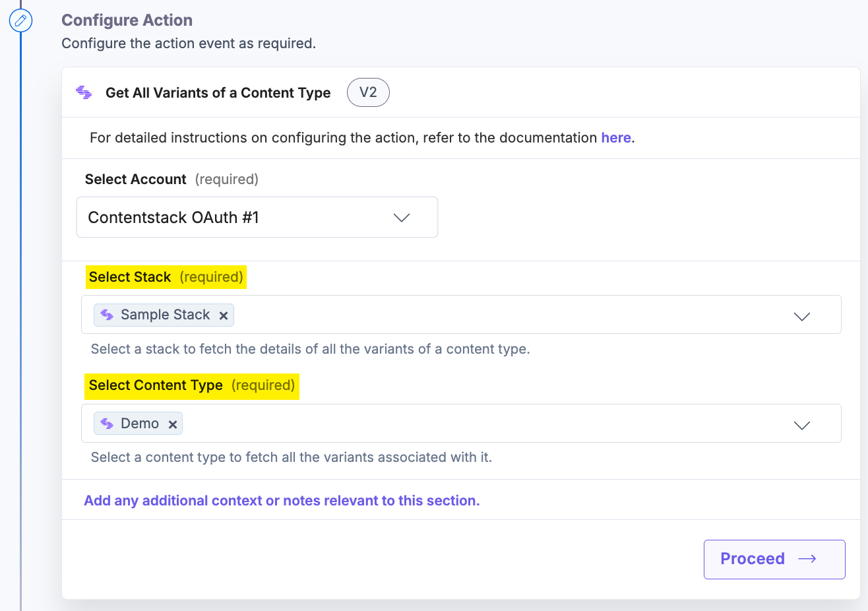Click the Sample Stack chip icon
The height and width of the screenshot is (611, 868).
107,315
